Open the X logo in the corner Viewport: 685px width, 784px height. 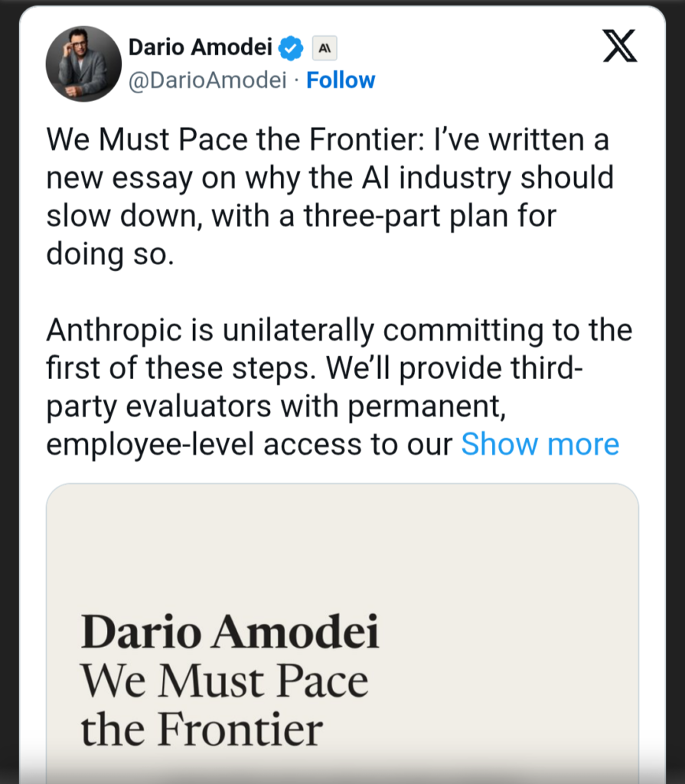click(x=620, y=46)
